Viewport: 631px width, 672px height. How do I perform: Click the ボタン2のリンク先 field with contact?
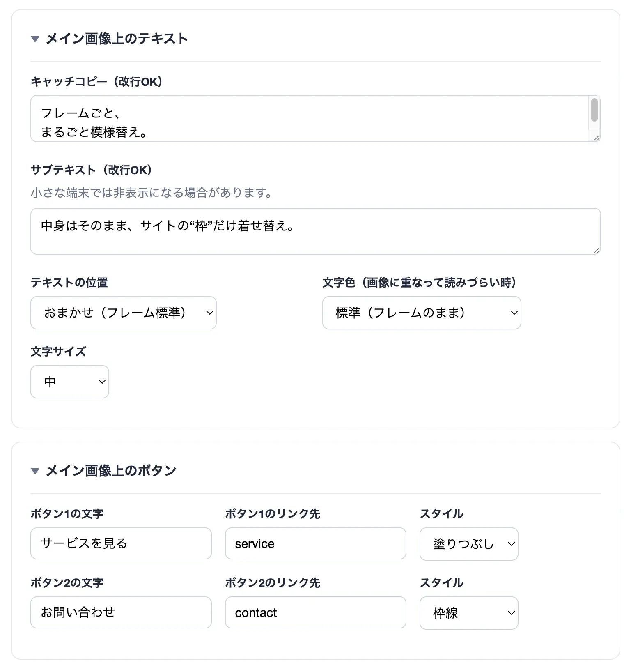(316, 612)
